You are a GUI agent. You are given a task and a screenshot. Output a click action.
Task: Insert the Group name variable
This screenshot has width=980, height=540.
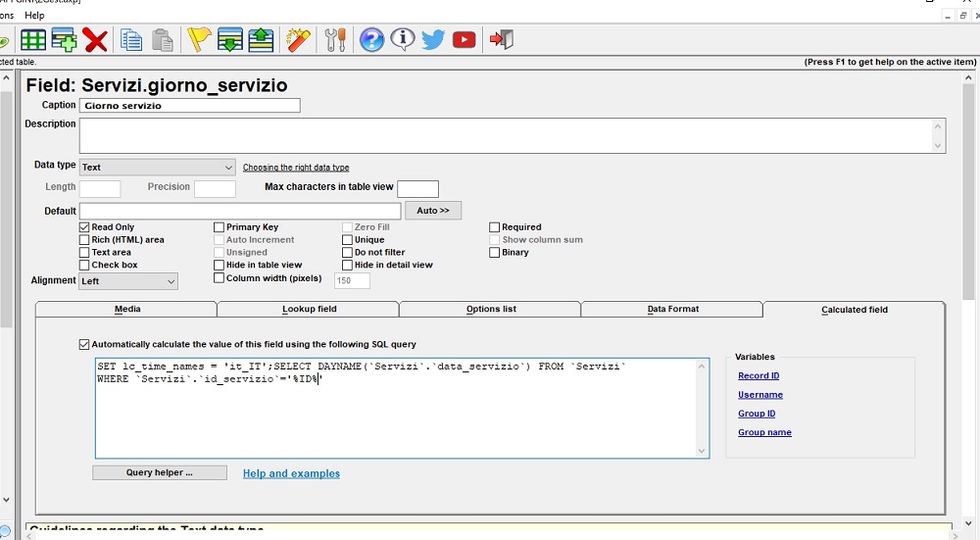(764, 432)
